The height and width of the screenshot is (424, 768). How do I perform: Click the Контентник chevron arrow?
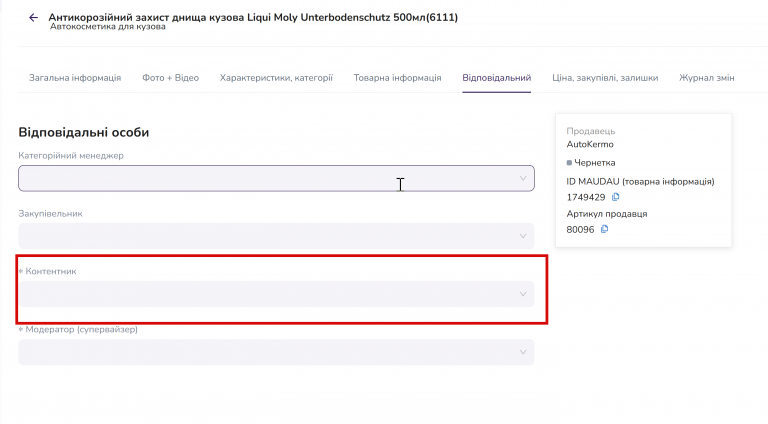coord(523,294)
